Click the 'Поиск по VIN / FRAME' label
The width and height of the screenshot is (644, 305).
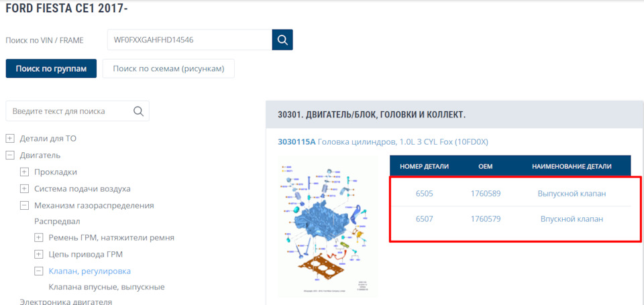click(x=44, y=40)
